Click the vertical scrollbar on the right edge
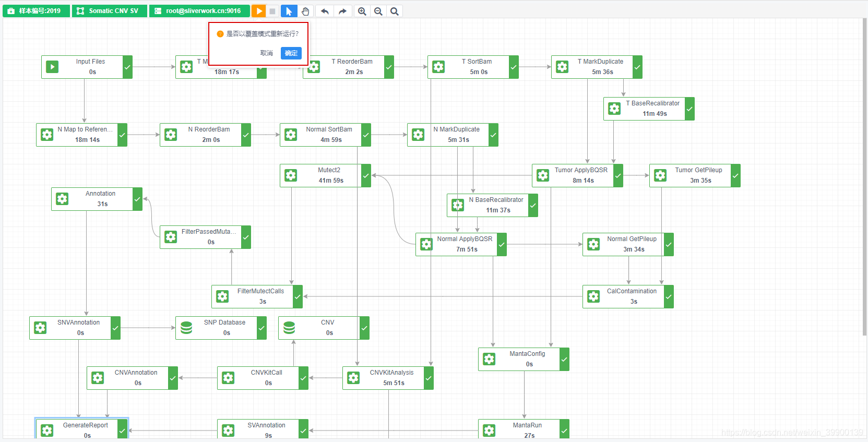This screenshot has width=868, height=442. (864, 177)
